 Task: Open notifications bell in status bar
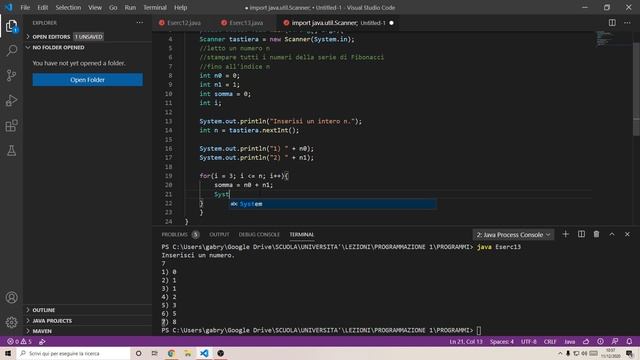[629, 342]
